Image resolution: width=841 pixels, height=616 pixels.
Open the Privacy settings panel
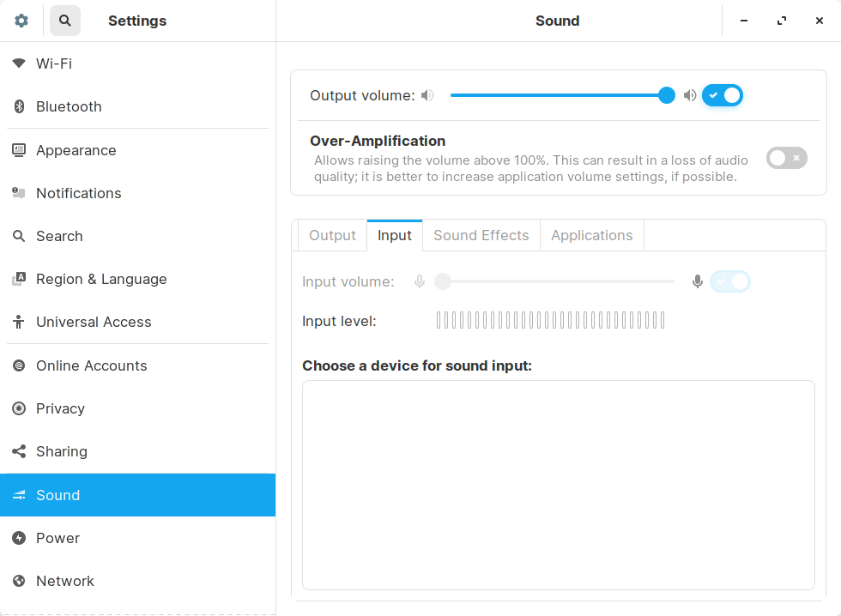(x=60, y=408)
